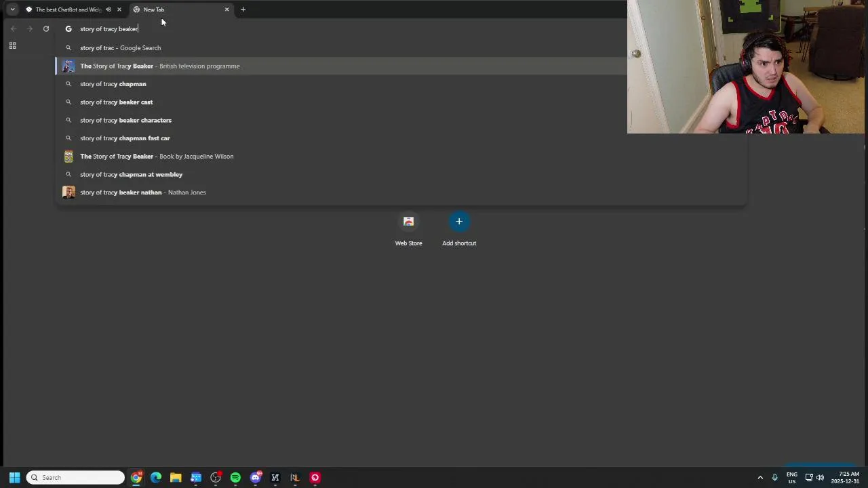Open the apps grid icon
868x488 pixels.
(x=12, y=45)
